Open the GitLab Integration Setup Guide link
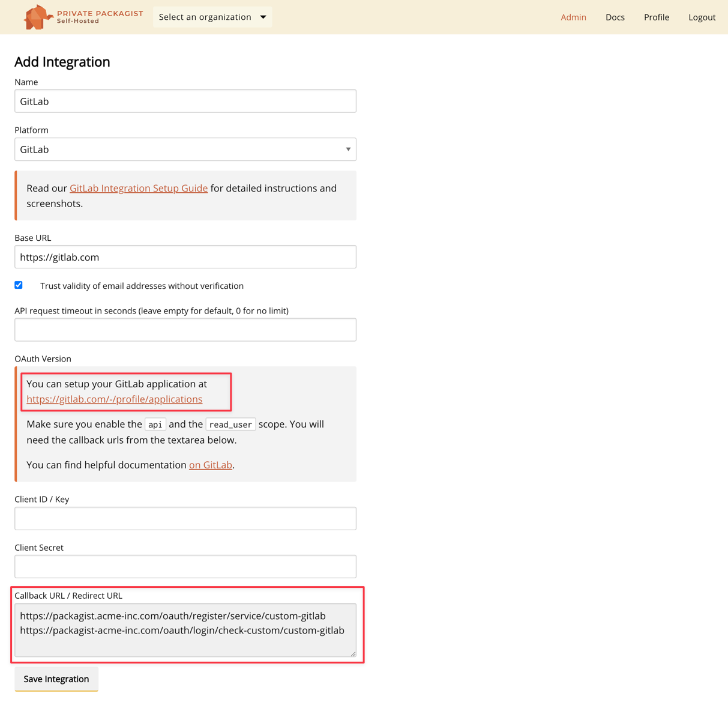The height and width of the screenshot is (702, 728). pos(139,189)
